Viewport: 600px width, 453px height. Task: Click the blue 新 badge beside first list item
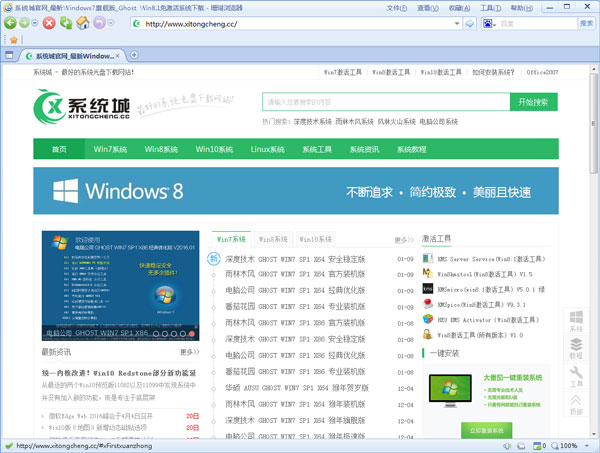point(214,259)
